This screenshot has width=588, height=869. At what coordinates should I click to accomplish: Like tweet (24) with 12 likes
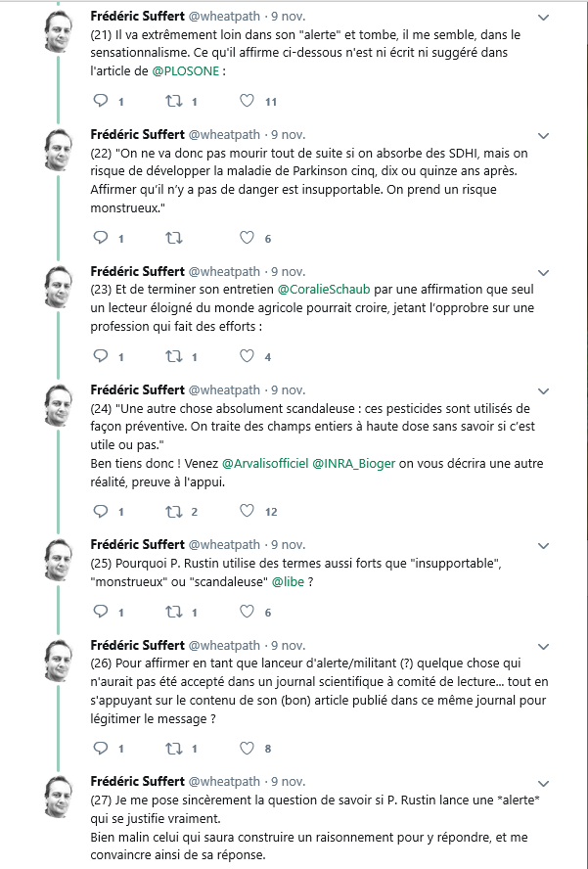[x=248, y=511]
